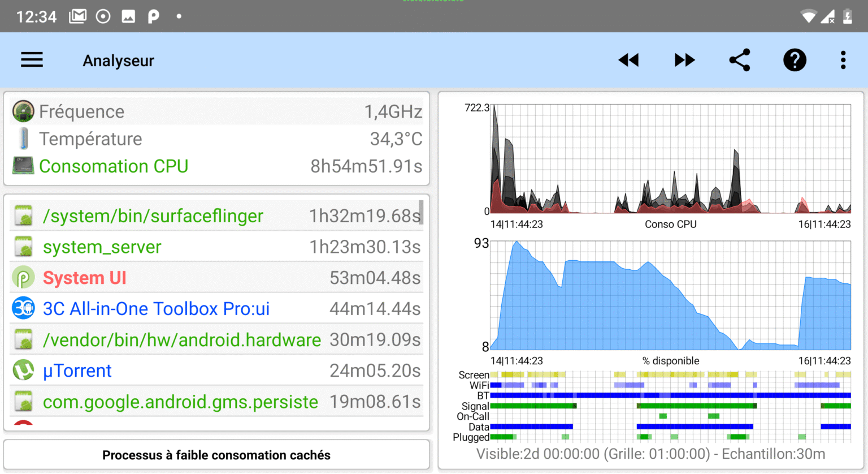Tap the Pandora-style P notification icon
Screen dimensions: 868x474
[x=153, y=16]
